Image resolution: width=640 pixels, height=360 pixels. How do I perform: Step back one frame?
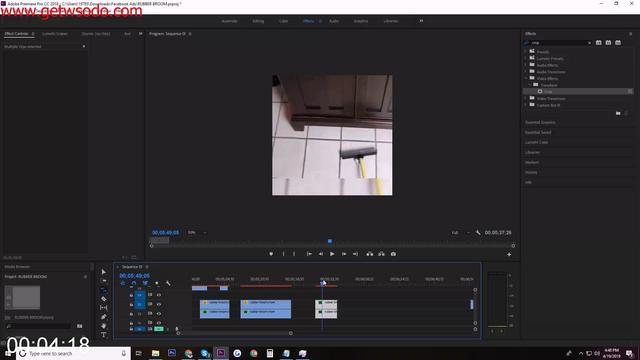(x=320, y=254)
